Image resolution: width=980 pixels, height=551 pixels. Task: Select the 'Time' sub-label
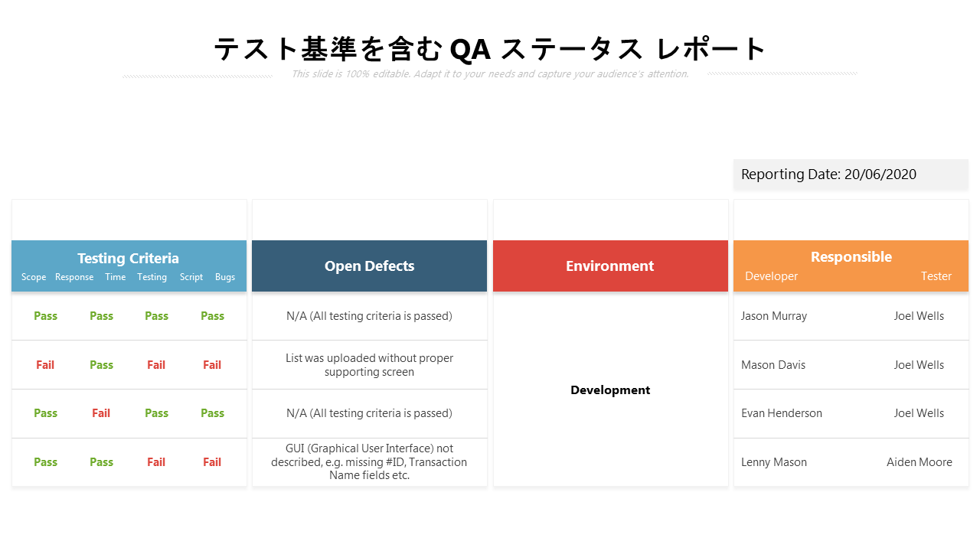tap(116, 277)
